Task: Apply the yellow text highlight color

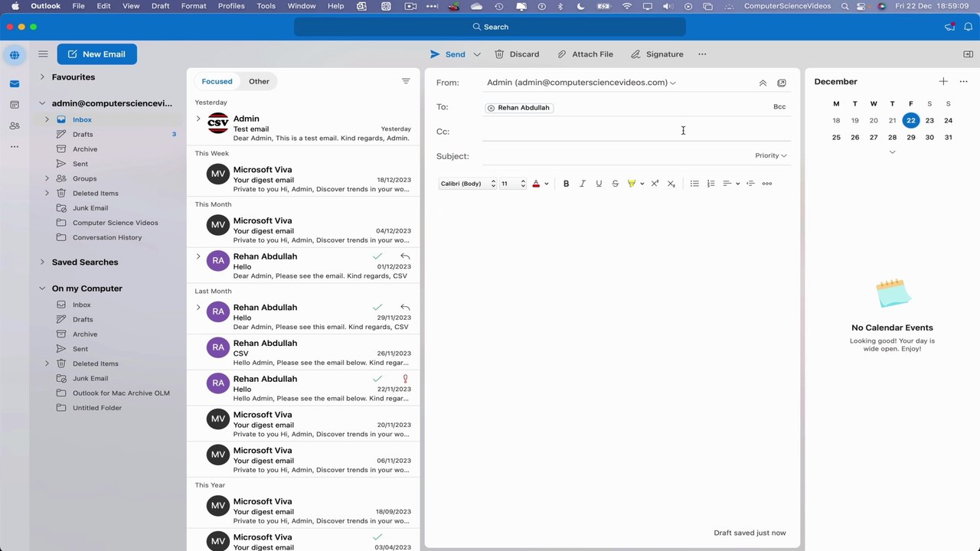Action: pos(632,184)
